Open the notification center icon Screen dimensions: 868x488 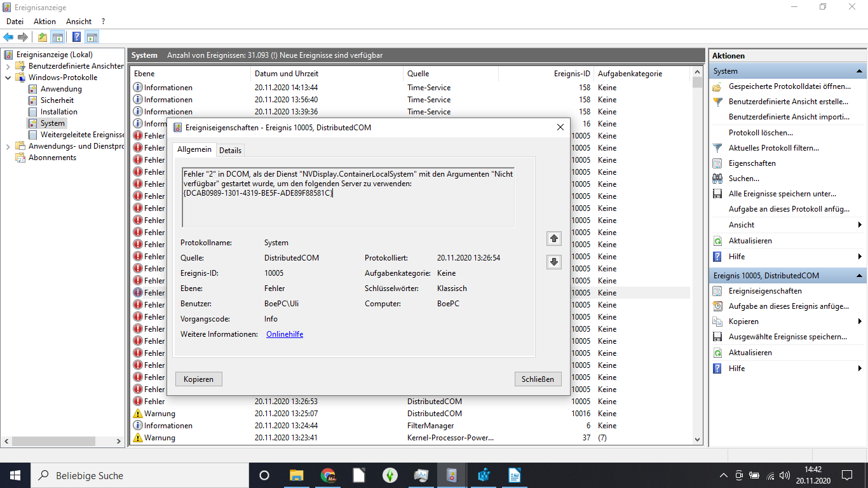pos(847,475)
